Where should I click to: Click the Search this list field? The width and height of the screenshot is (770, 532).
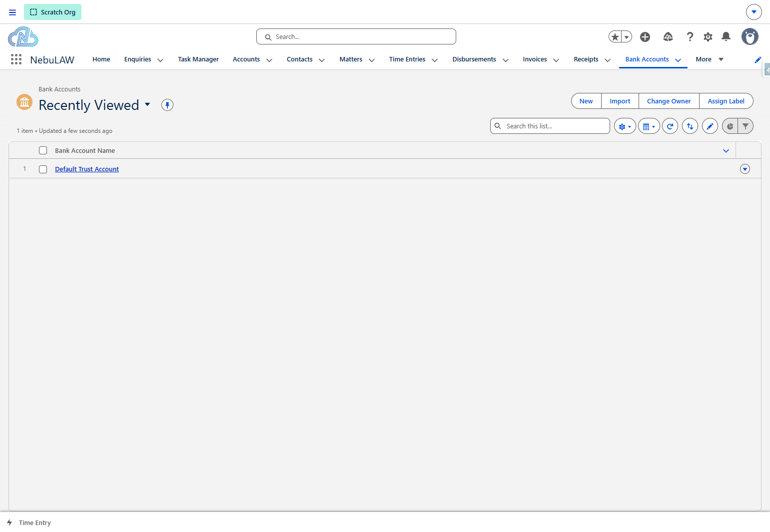point(550,126)
